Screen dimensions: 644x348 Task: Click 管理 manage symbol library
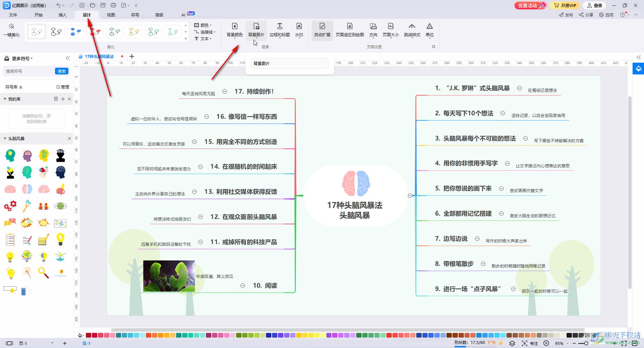63,87
